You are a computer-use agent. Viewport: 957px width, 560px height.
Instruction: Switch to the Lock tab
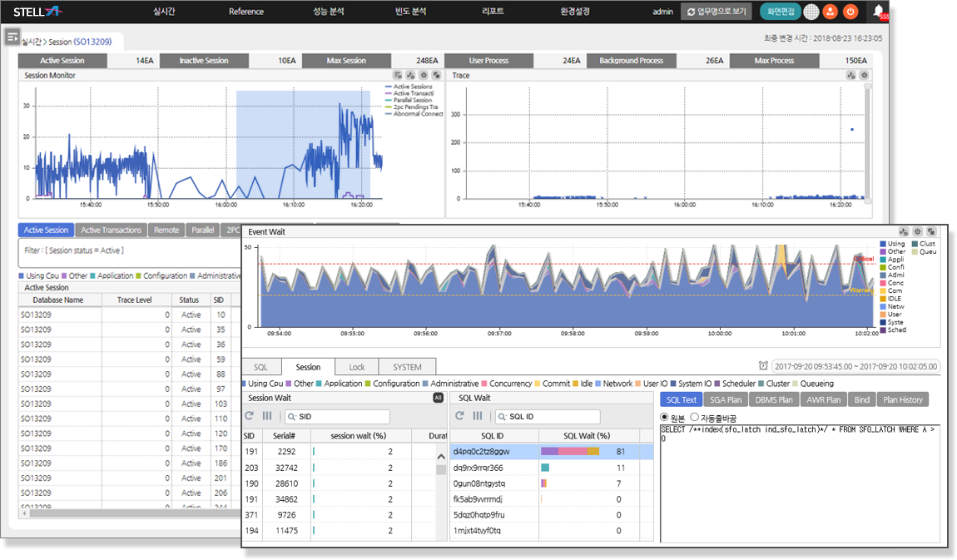point(357,367)
